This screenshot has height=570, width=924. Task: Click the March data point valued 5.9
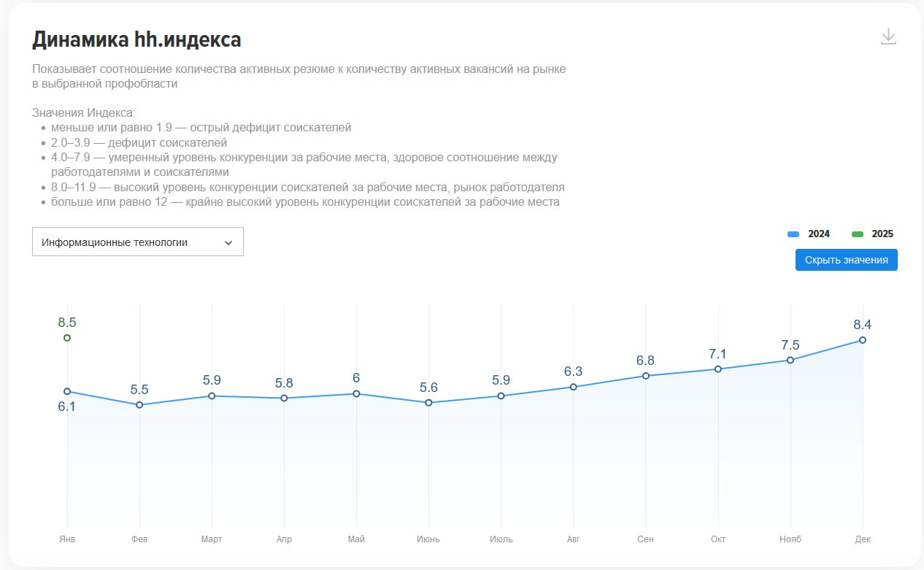pos(212,396)
